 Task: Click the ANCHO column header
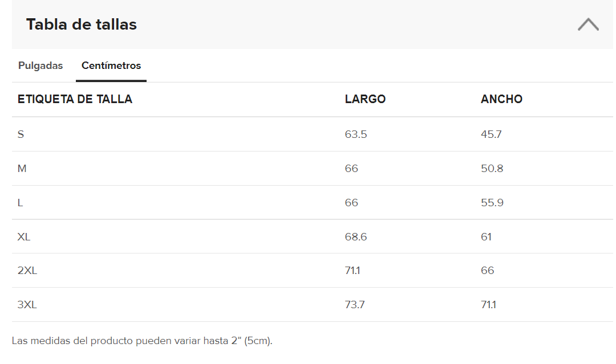501,99
